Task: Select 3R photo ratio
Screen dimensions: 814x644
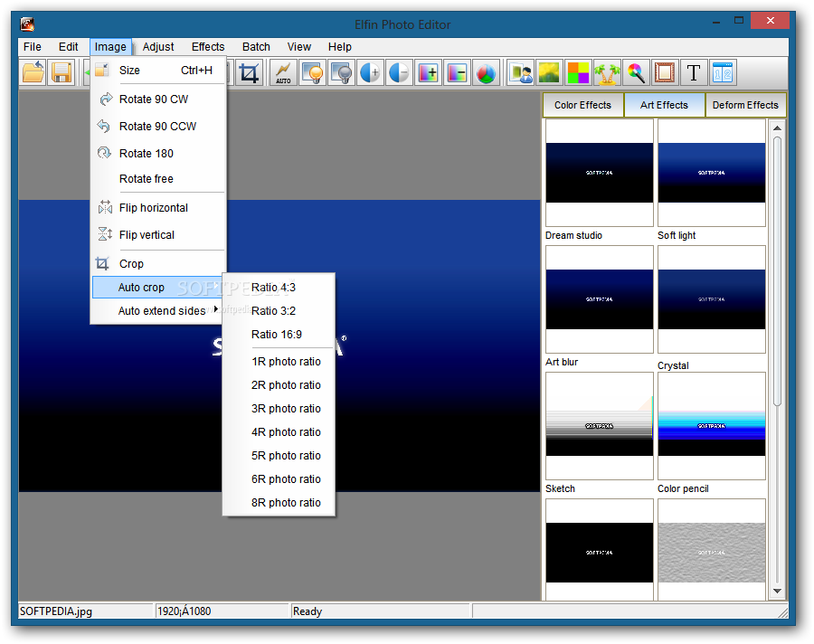Action: click(279, 408)
